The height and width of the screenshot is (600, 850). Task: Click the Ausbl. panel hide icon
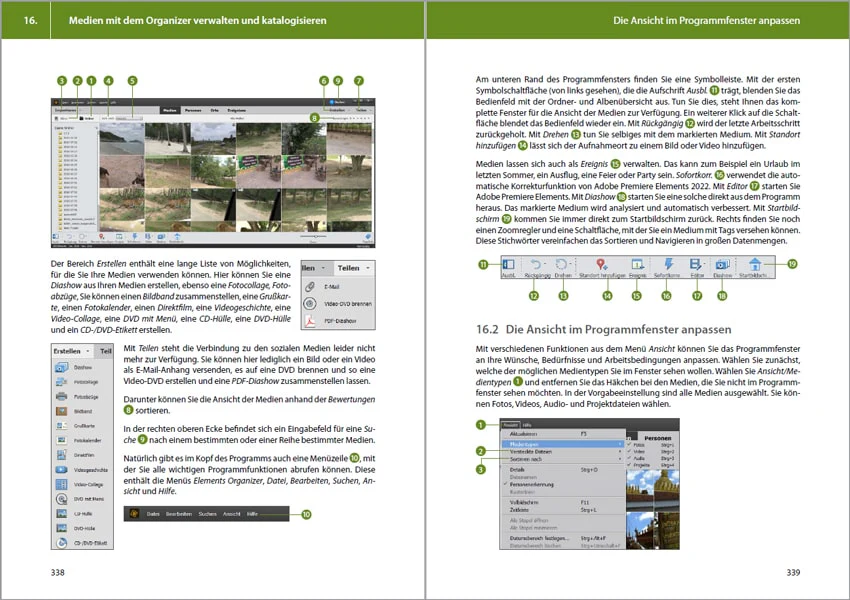click(508, 264)
